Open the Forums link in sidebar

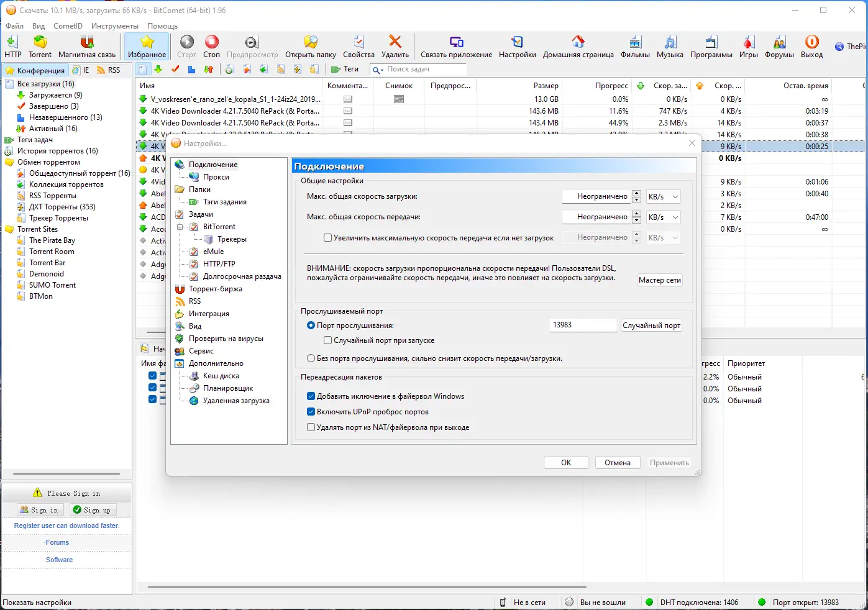coord(57,542)
